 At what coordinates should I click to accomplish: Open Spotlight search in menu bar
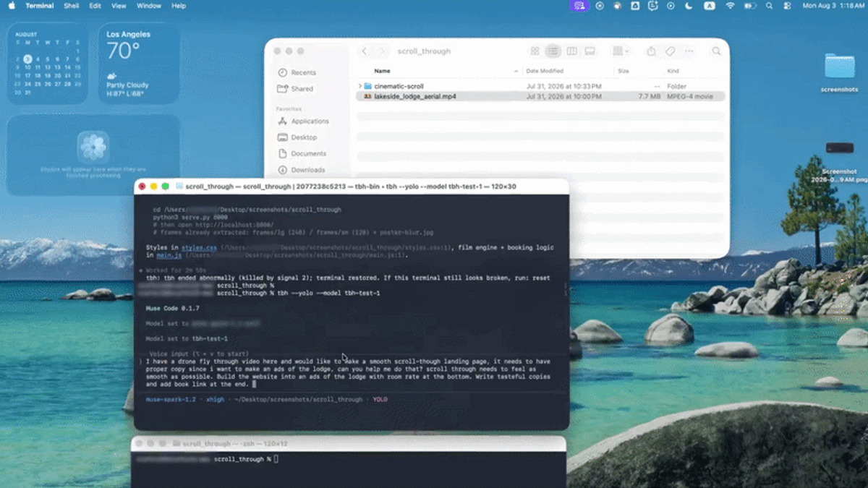coord(769,6)
